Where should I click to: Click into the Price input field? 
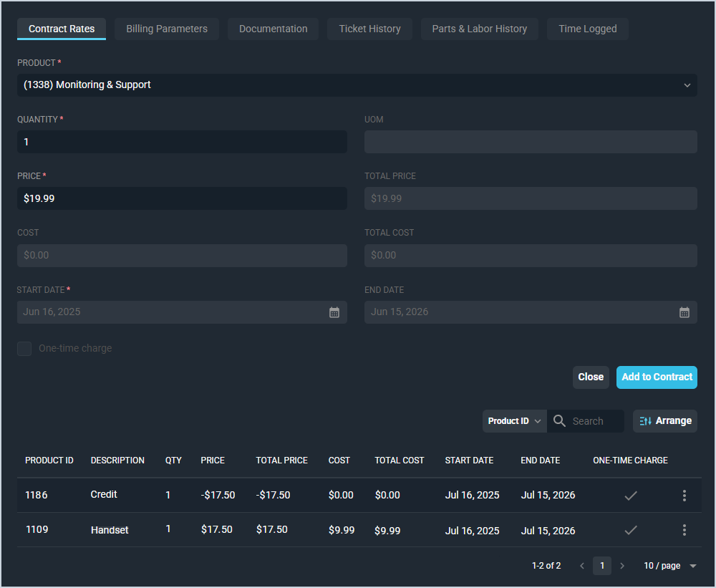[x=182, y=198]
